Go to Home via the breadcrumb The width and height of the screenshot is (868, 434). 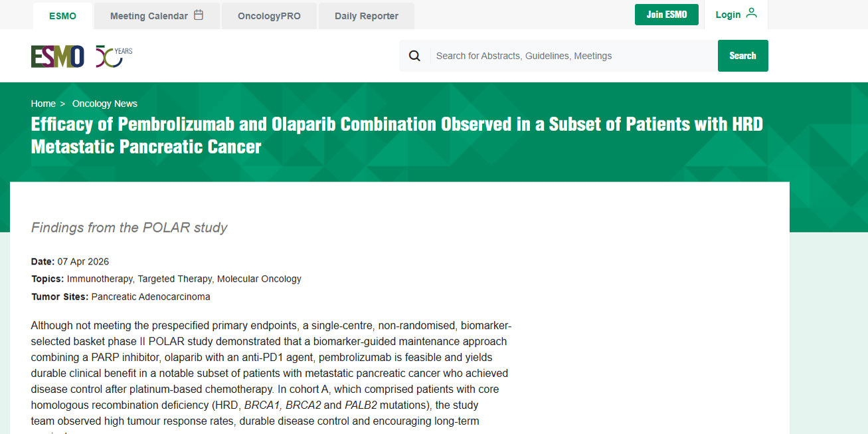[x=43, y=104]
